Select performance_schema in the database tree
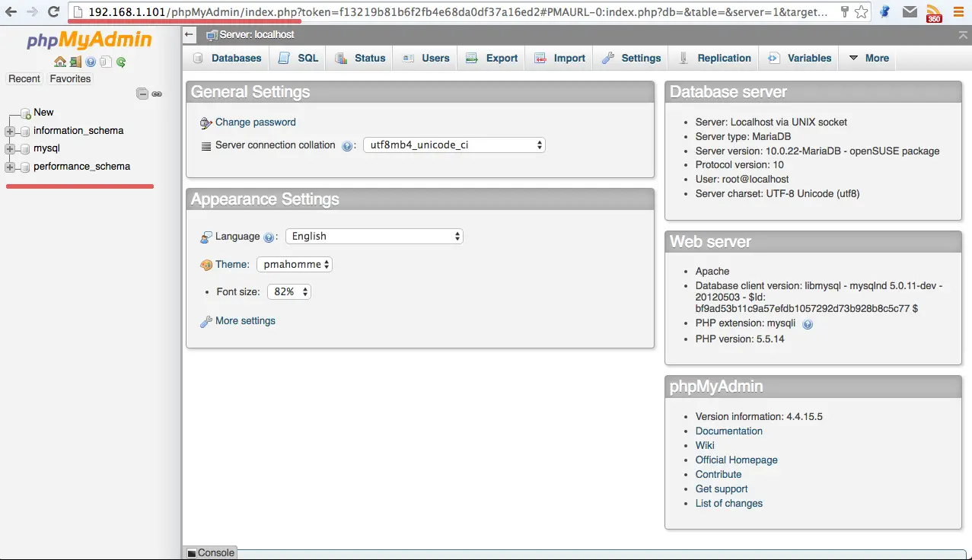This screenshot has height=560, width=972. coord(82,167)
